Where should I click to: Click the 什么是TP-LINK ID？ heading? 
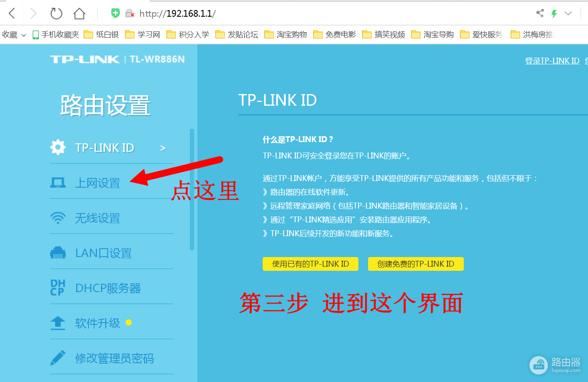click(x=298, y=140)
